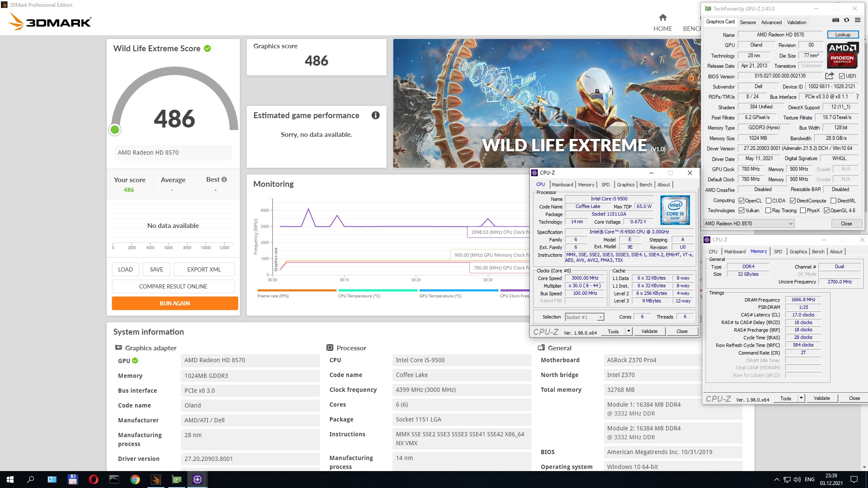This screenshot has height=488, width=868.
Task: Click the Close button in GPU-Z
Action: pyautogui.click(x=846, y=224)
